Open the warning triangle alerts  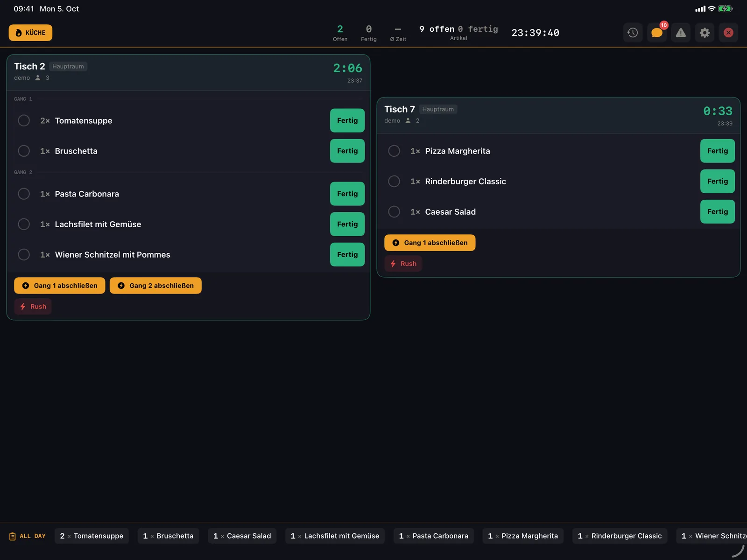click(681, 33)
